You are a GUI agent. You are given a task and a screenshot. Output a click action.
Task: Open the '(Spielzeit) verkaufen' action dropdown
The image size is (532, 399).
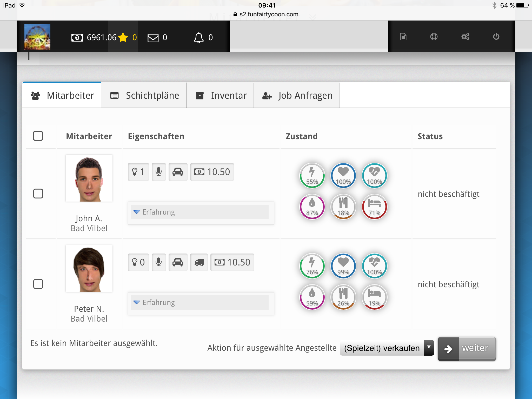pyautogui.click(x=387, y=348)
